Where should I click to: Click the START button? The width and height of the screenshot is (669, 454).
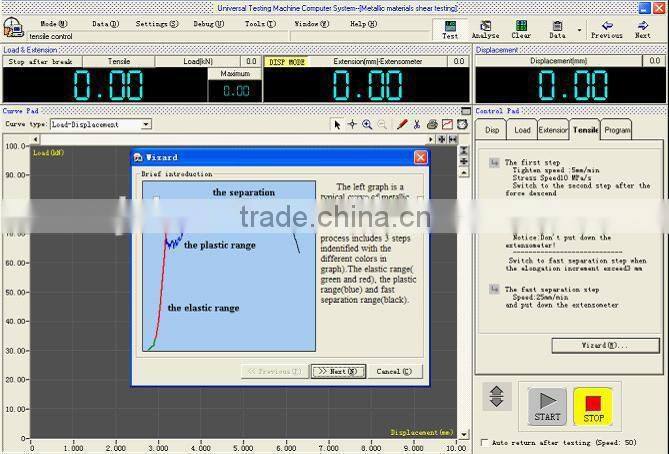pos(547,406)
